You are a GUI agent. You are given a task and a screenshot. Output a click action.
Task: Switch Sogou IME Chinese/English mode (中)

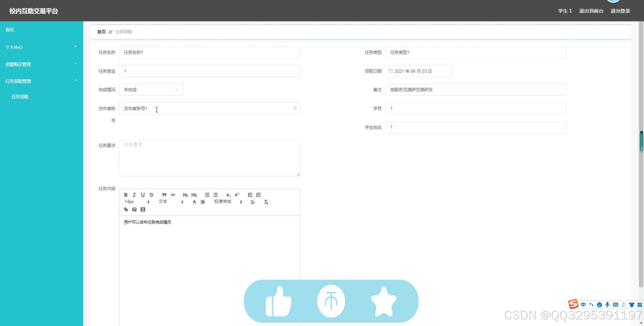click(583, 305)
